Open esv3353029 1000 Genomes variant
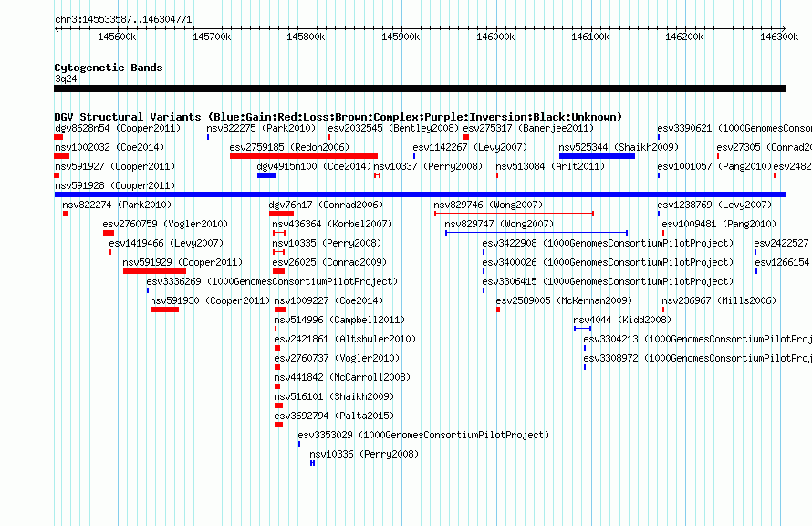Image resolution: width=812 pixels, height=526 pixels. [x=423, y=435]
